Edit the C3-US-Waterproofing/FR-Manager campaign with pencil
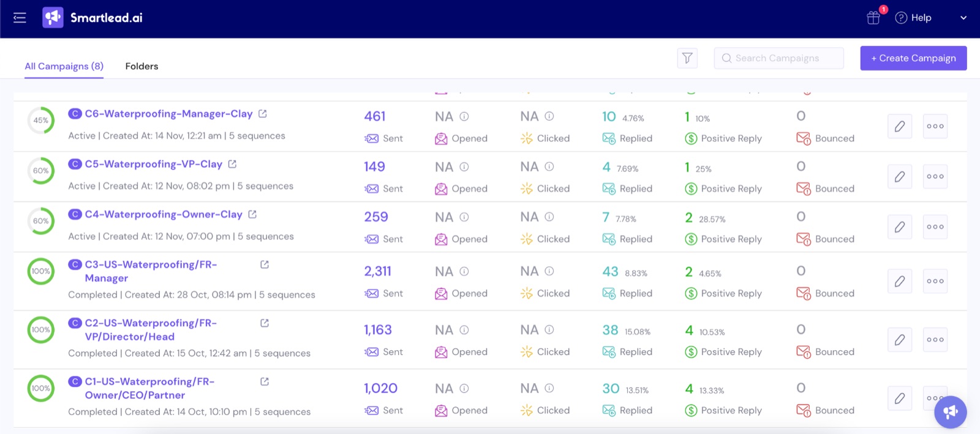The image size is (980, 434). coord(900,281)
